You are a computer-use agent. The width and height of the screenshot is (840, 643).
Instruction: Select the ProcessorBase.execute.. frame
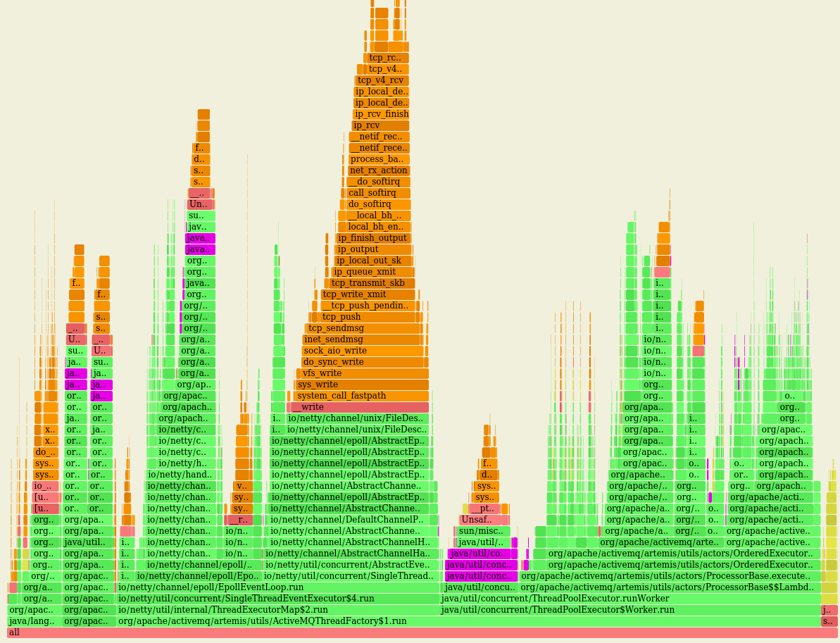coord(670,576)
